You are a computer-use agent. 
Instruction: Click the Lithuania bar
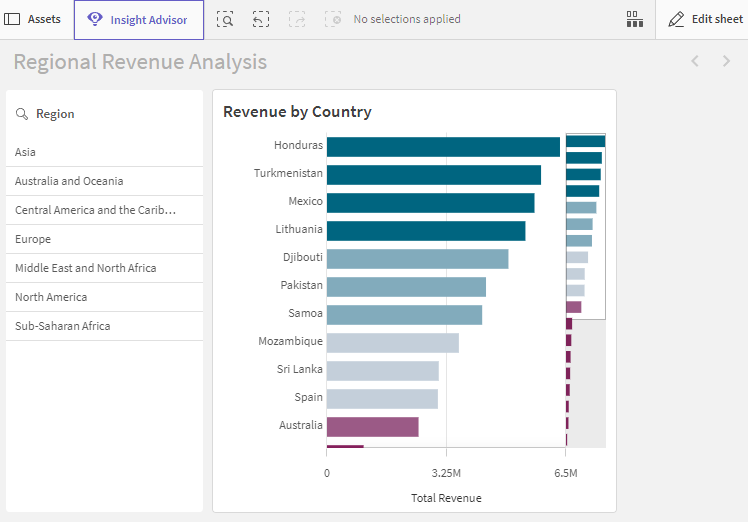pyautogui.click(x=426, y=231)
